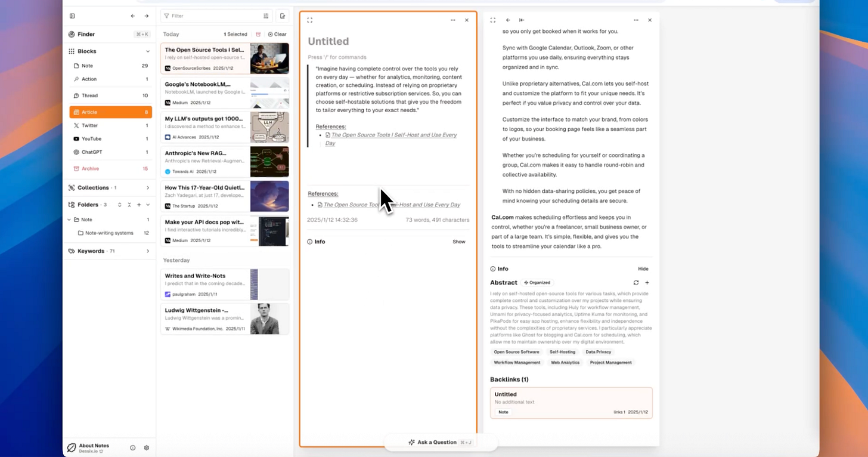868x457 pixels.
Task: Add a new folder with plus icon
Action: click(139, 205)
